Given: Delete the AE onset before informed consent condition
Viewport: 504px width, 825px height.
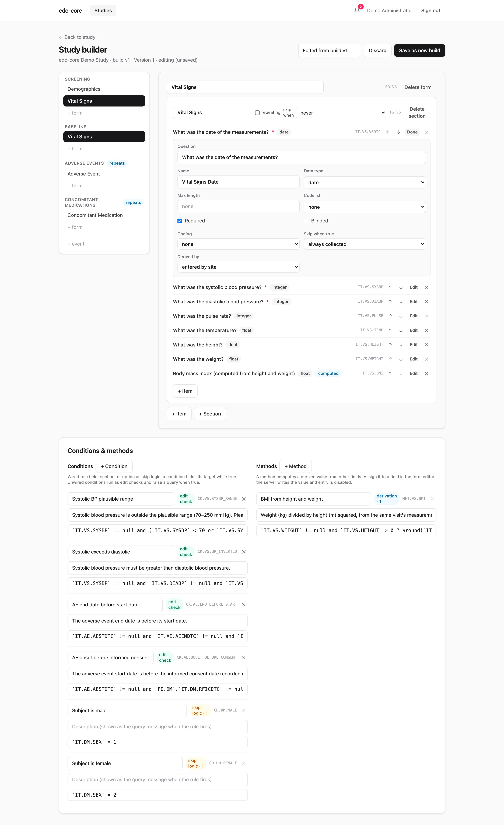Looking at the screenshot, I should (x=244, y=658).
